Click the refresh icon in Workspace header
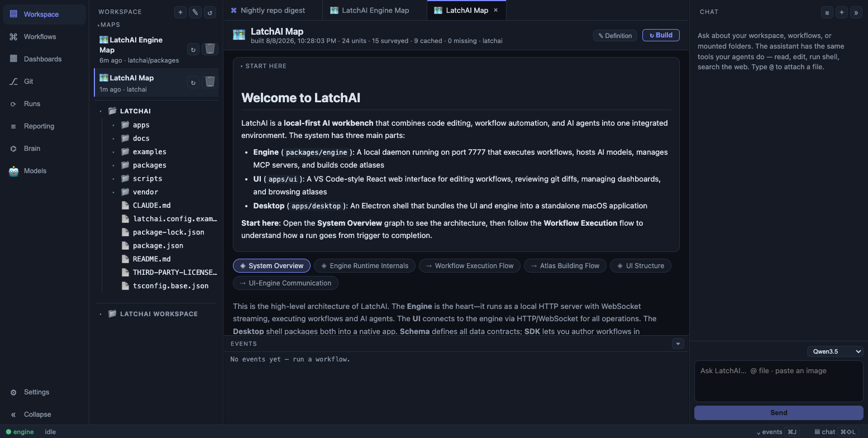The image size is (868, 438). pyautogui.click(x=210, y=12)
